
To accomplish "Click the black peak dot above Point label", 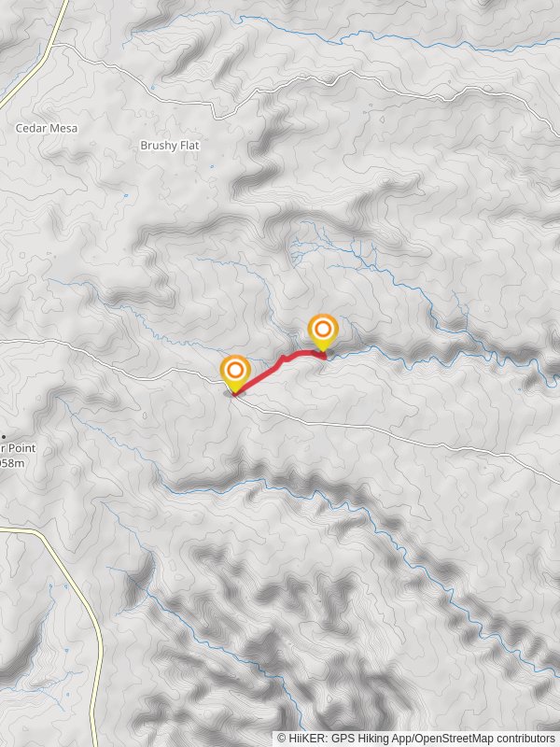I will pos(4,436).
